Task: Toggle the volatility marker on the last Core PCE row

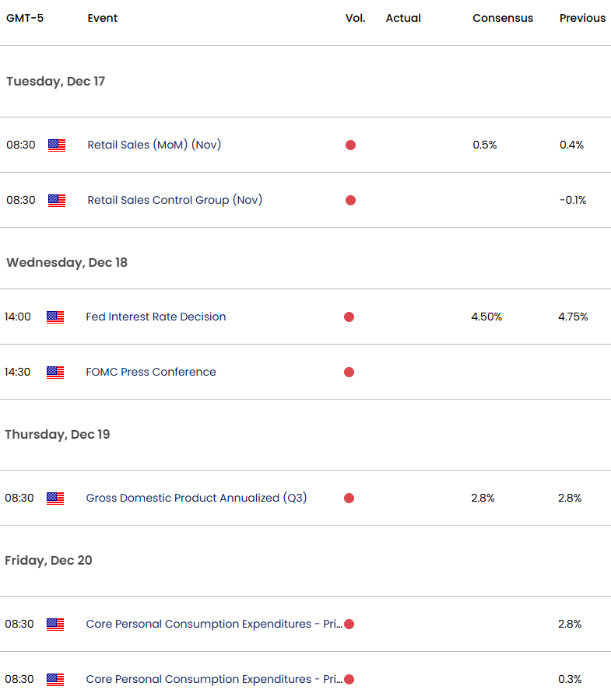Action: point(350,679)
